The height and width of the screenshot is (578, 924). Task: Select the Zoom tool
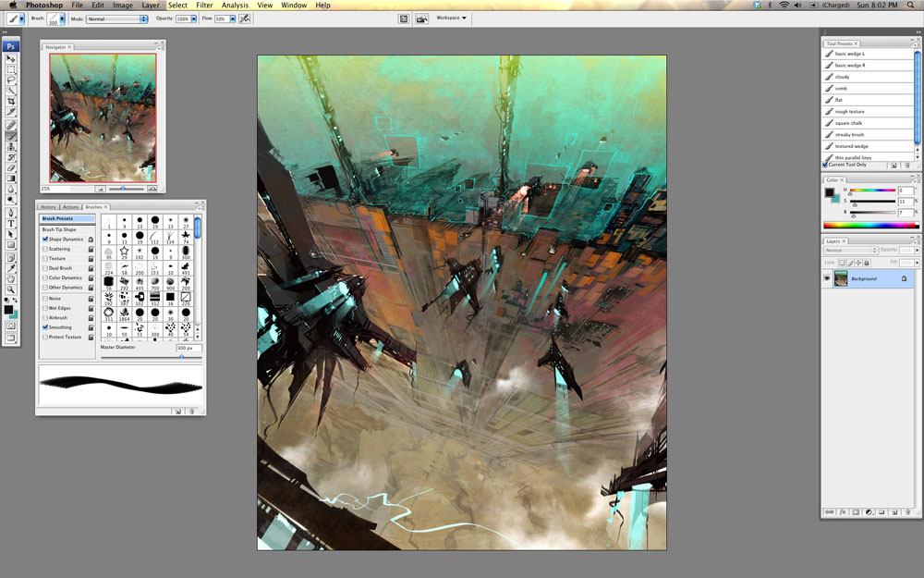coord(10,289)
